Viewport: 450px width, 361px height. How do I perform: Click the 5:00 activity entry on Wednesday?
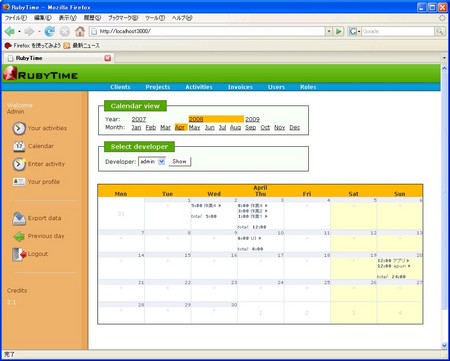(206, 206)
